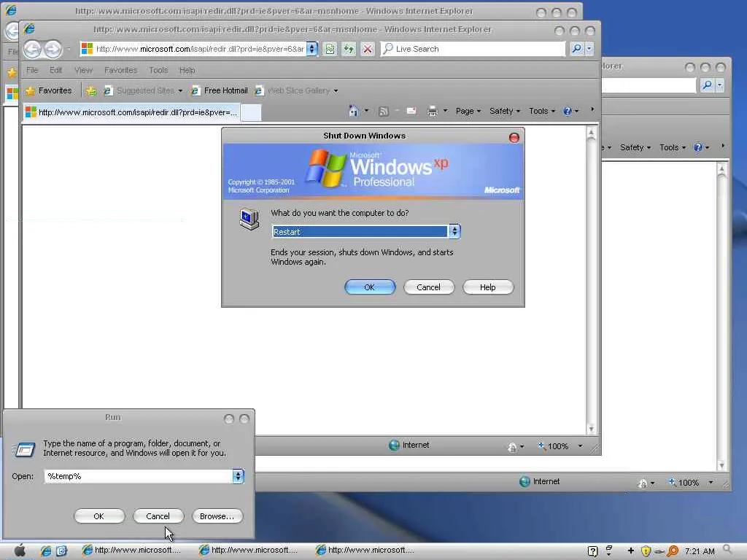Click the second quick launch icon in the taskbar
This screenshot has width=747, height=560.
click(62, 551)
